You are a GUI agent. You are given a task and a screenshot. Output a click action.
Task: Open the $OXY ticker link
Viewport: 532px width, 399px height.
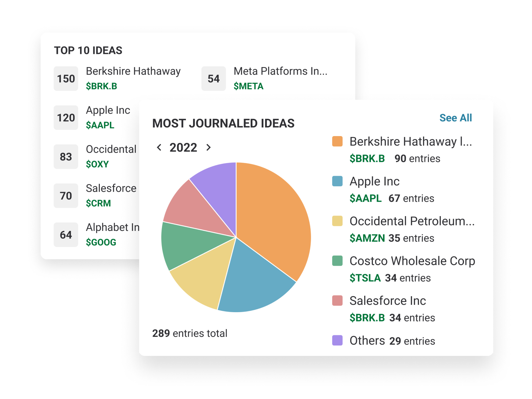[x=97, y=164]
